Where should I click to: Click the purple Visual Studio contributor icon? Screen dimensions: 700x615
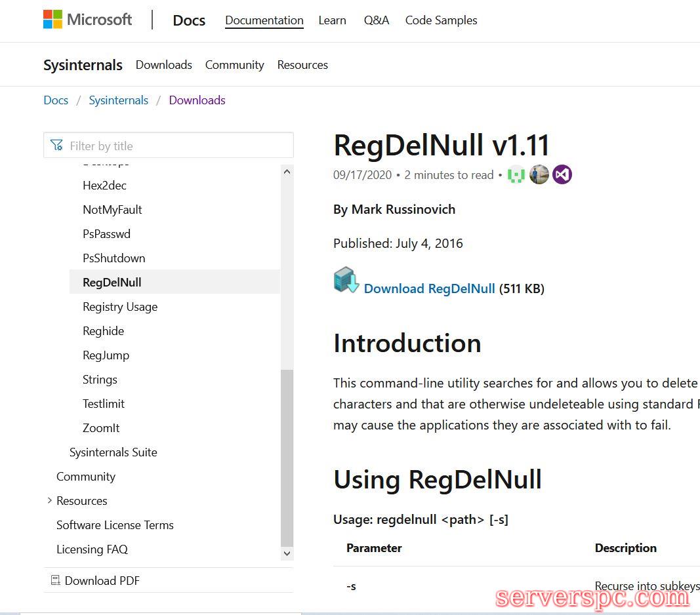pyautogui.click(x=562, y=175)
